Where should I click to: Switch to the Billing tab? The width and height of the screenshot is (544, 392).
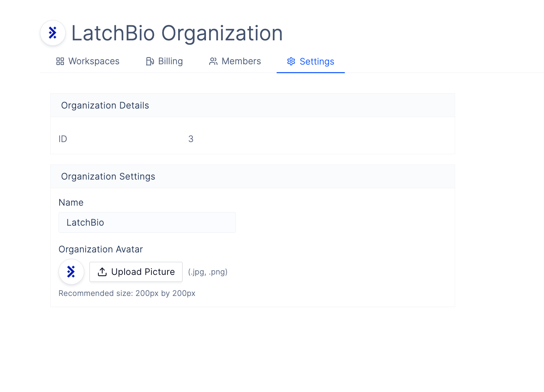click(x=164, y=61)
